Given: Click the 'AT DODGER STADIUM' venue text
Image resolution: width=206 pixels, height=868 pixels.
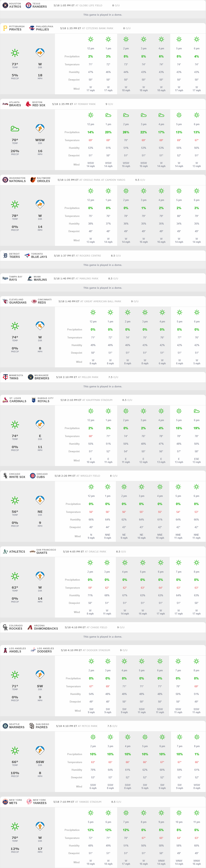Looking at the screenshot, I should 96,651.
